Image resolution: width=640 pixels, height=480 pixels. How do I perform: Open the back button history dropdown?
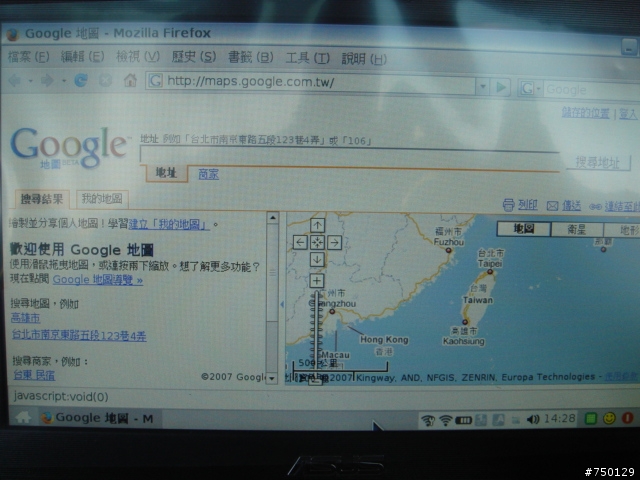31,81
